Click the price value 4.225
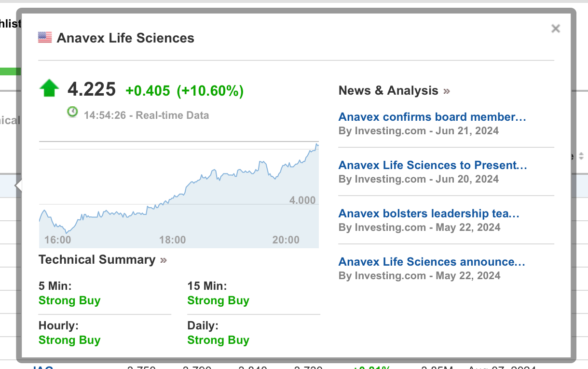Screen dimensions: 588x369 point(92,89)
